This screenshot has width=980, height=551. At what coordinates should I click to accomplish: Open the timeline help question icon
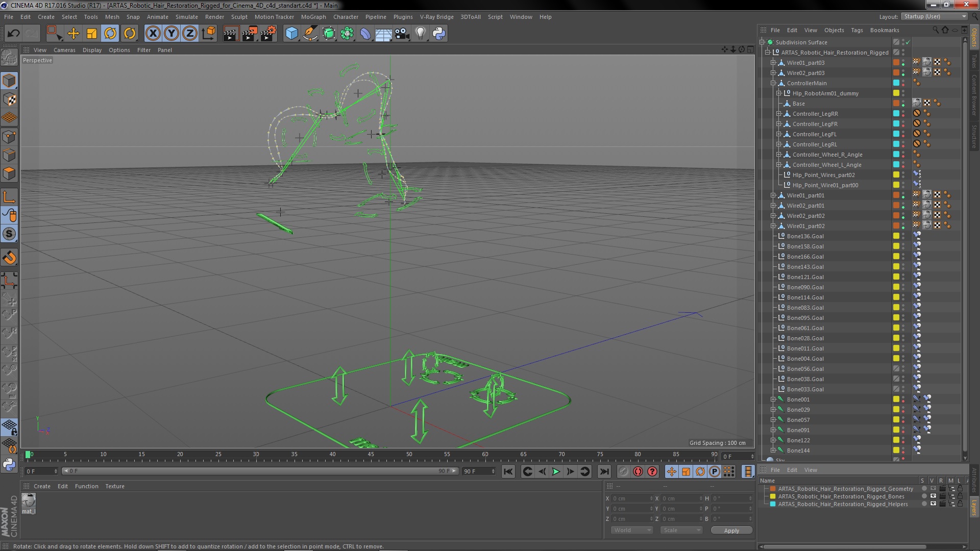pos(652,471)
